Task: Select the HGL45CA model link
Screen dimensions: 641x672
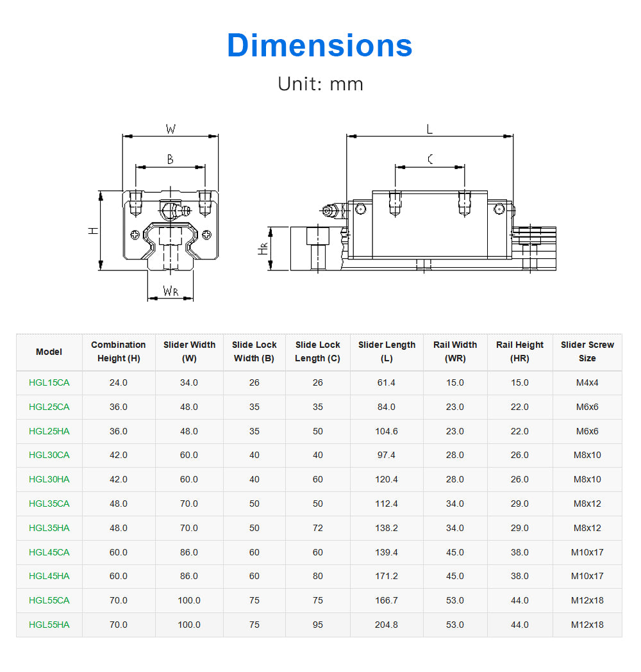Action: (x=49, y=552)
